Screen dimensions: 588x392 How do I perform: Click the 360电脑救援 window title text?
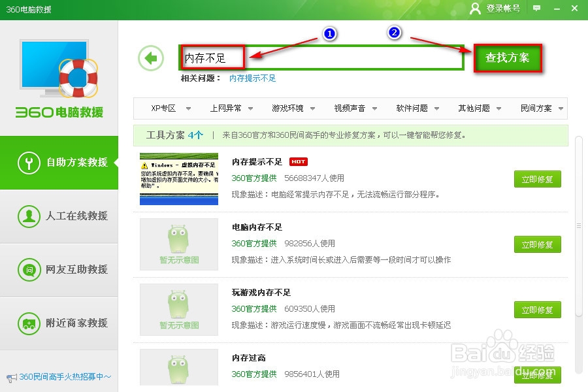click(29, 9)
